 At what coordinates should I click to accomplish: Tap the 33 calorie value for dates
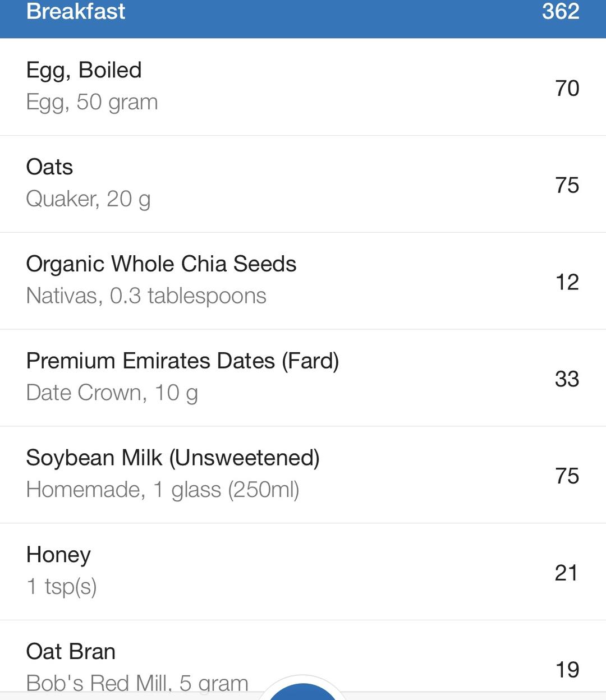click(567, 379)
